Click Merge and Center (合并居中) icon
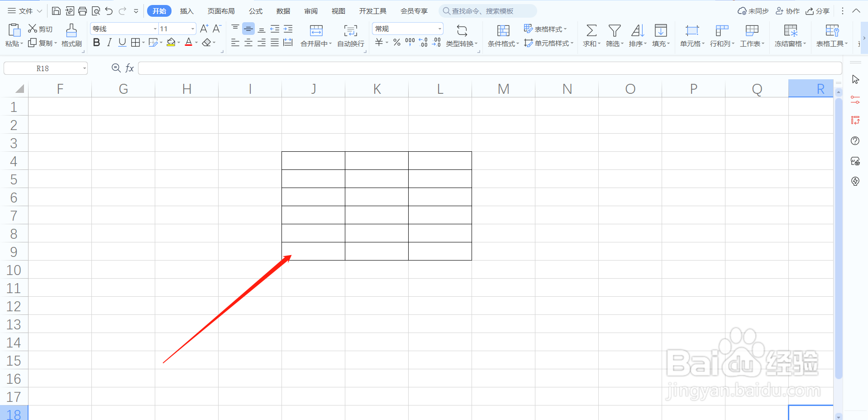Image resolution: width=868 pixels, height=420 pixels. pos(316,30)
